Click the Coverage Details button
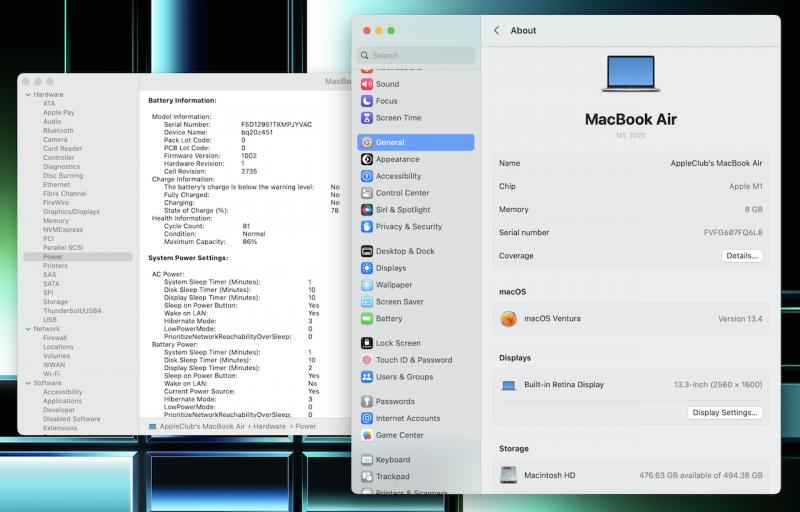800x512 pixels. click(741, 256)
